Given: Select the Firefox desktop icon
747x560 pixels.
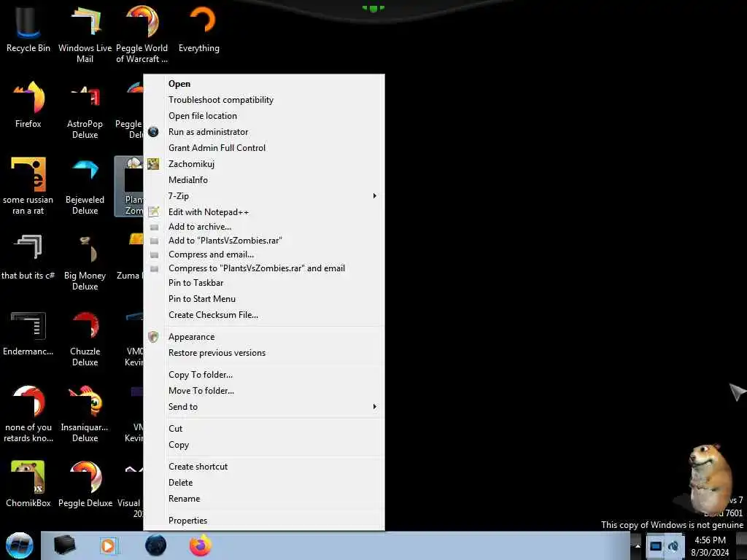Looking at the screenshot, I should click(x=28, y=105).
